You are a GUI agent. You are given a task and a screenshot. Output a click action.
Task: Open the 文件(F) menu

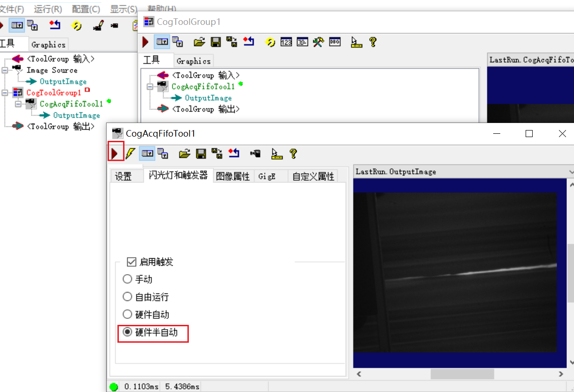tap(12, 9)
